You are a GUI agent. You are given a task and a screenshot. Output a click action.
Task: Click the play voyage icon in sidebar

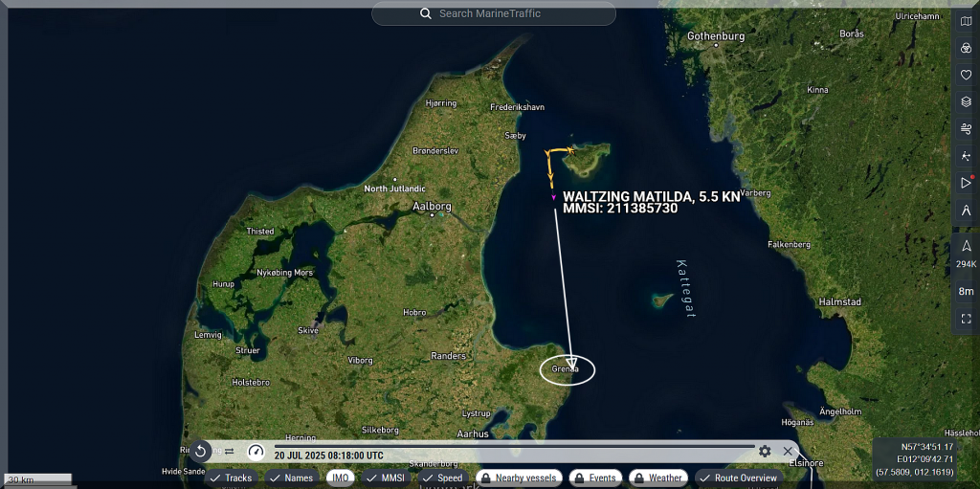[x=966, y=182]
